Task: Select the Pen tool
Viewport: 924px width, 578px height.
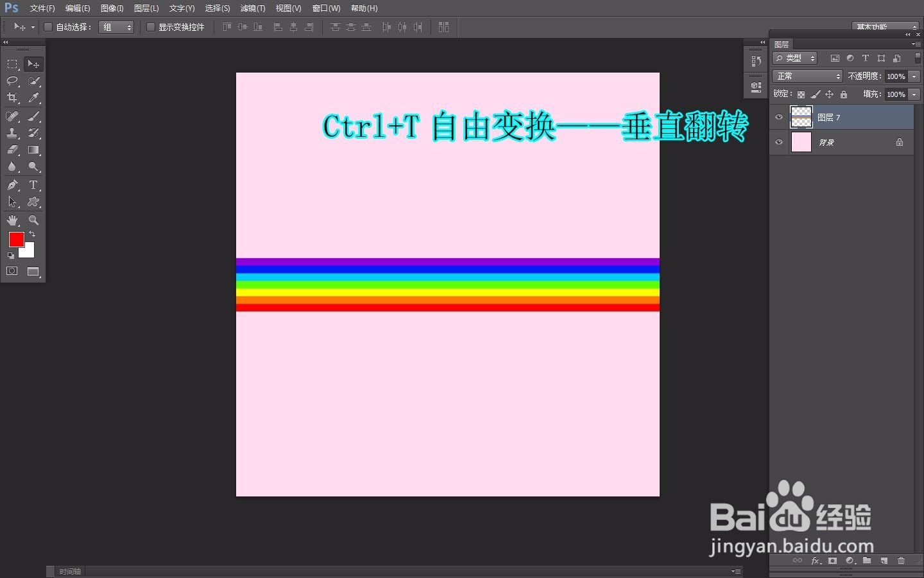Action: pyautogui.click(x=12, y=186)
